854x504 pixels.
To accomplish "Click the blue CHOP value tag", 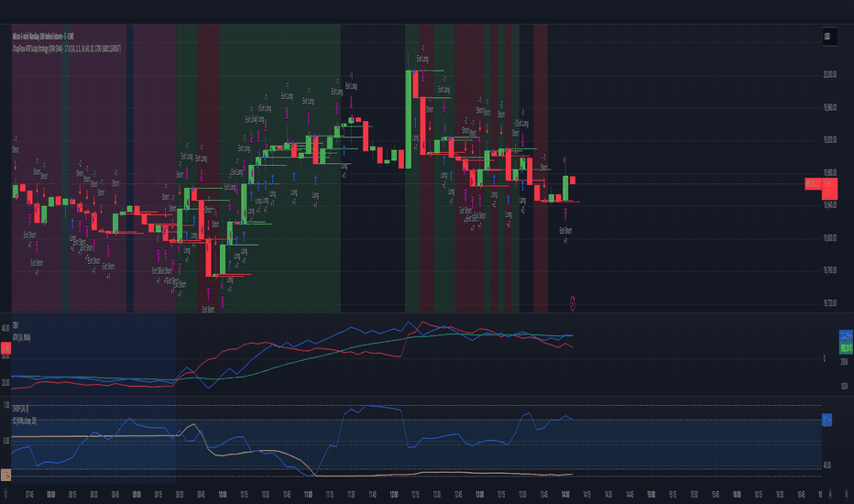I will (827, 420).
